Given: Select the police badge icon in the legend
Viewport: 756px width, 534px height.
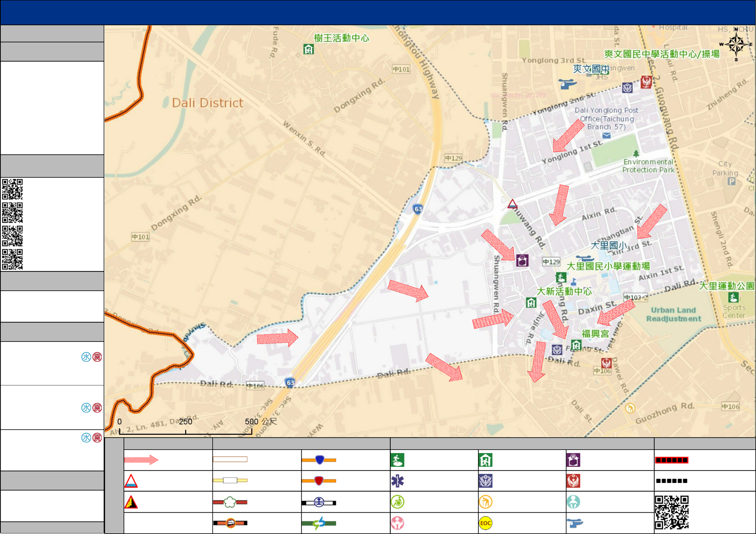Looking at the screenshot, I should click(486, 481).
